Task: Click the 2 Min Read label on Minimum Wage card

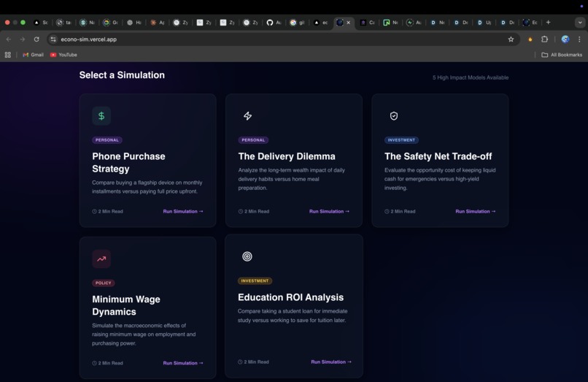Action: (108, 363)
